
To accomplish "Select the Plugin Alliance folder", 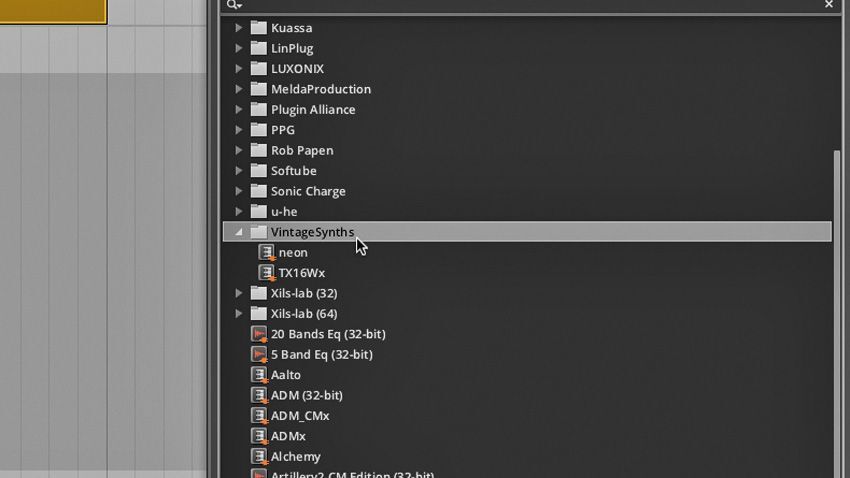I will [312, 110].
